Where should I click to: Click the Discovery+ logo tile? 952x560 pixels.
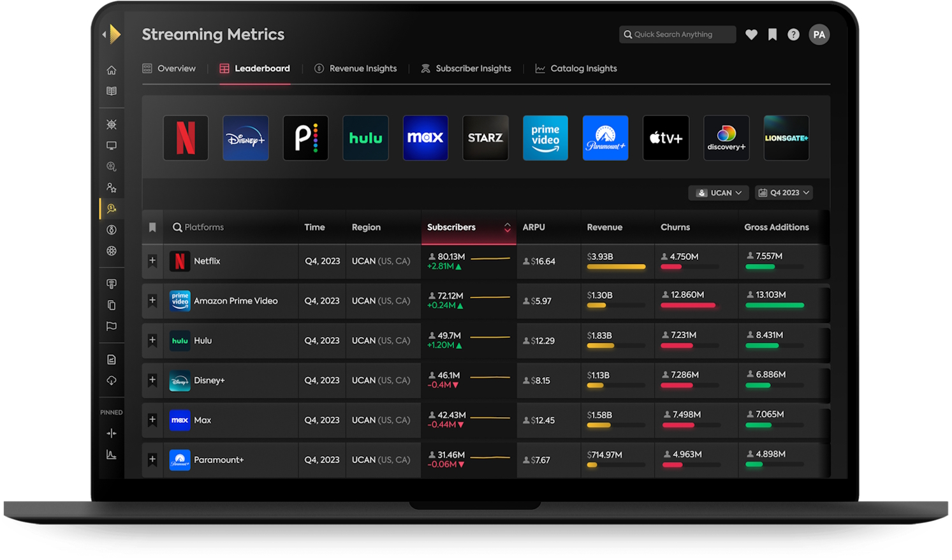[x=726, y=138]
